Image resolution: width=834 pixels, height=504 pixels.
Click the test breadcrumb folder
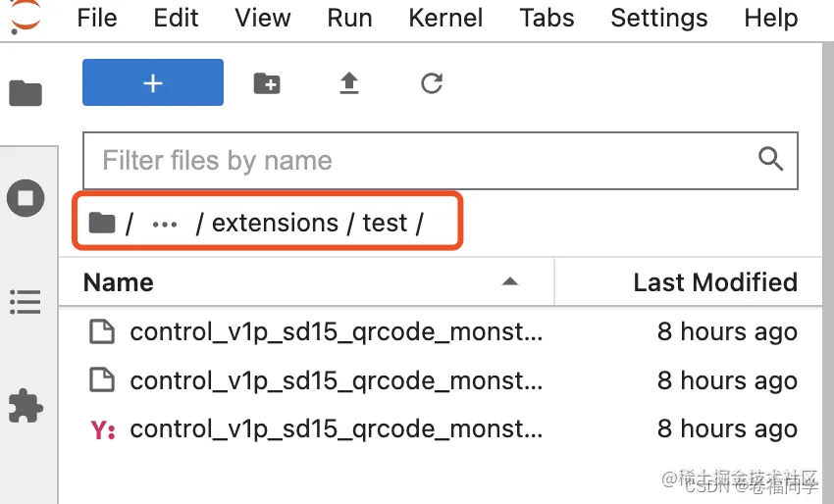[x=385, y=224]
